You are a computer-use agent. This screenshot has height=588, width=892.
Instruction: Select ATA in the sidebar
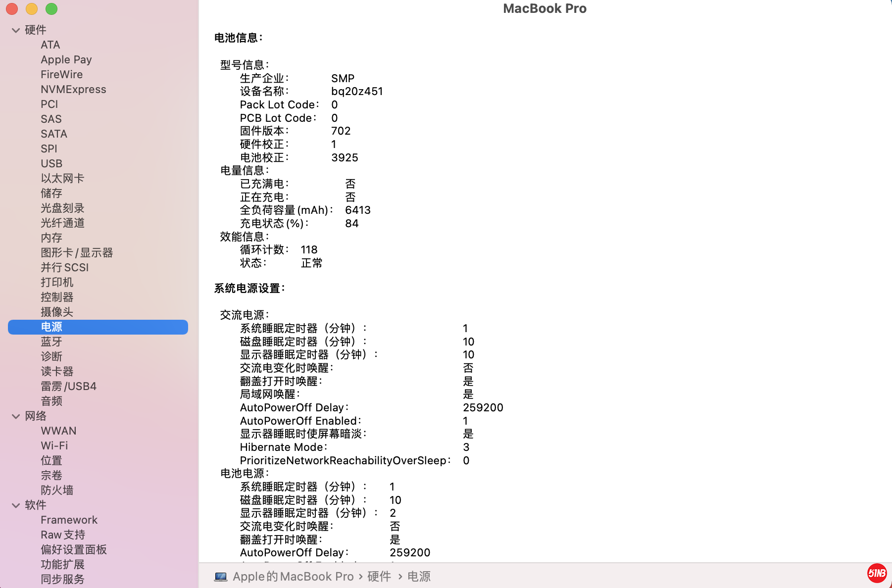coord(50,45)
